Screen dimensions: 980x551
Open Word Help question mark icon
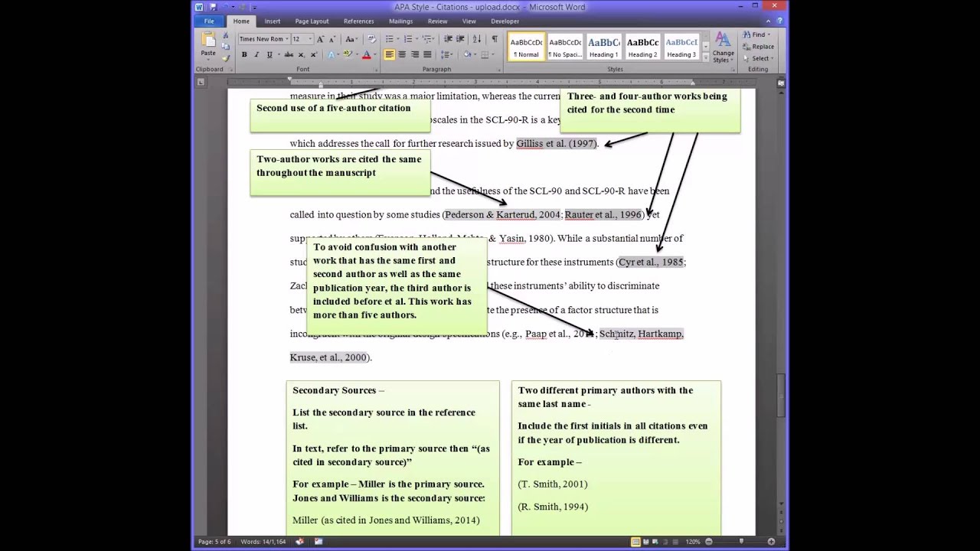point(781,21)
